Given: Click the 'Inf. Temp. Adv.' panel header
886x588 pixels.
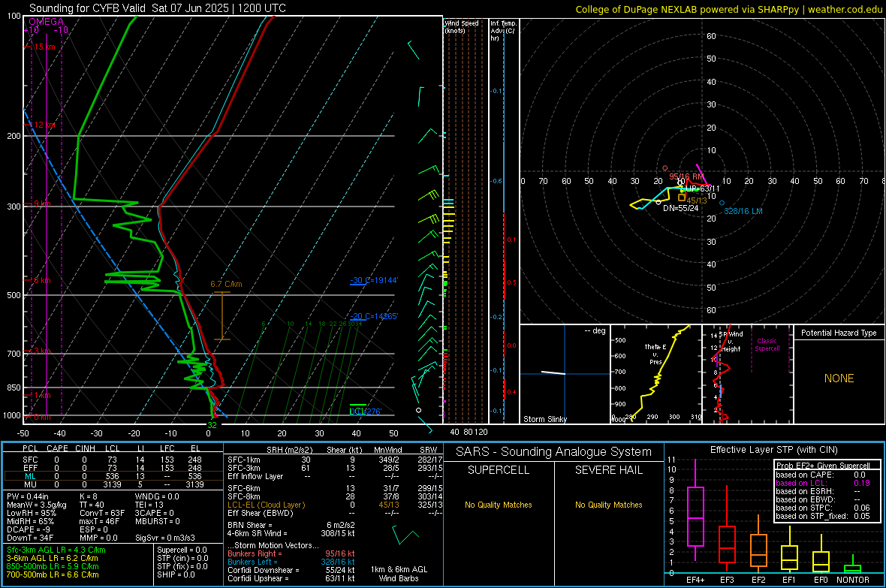Looking at the screenshot, I should tap(502, 31).
